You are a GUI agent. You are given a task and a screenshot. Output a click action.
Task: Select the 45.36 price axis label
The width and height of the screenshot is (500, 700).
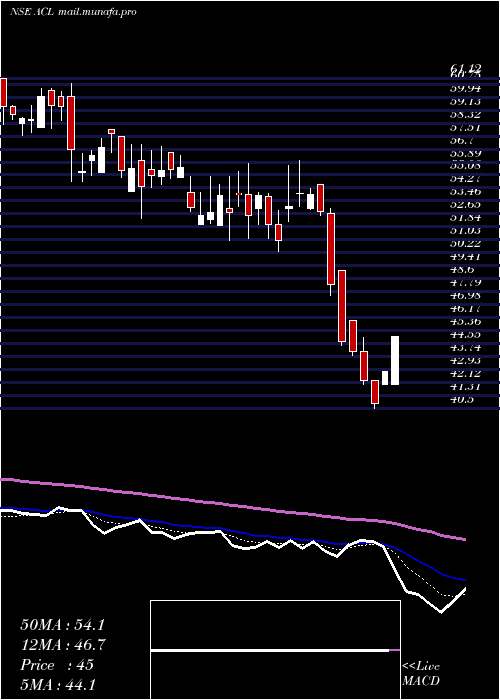[x=466, y=321]
